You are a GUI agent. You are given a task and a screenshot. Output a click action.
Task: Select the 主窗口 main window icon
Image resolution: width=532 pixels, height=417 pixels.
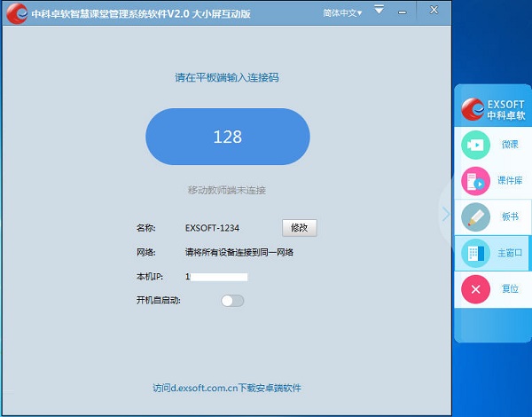coord(475,253)
